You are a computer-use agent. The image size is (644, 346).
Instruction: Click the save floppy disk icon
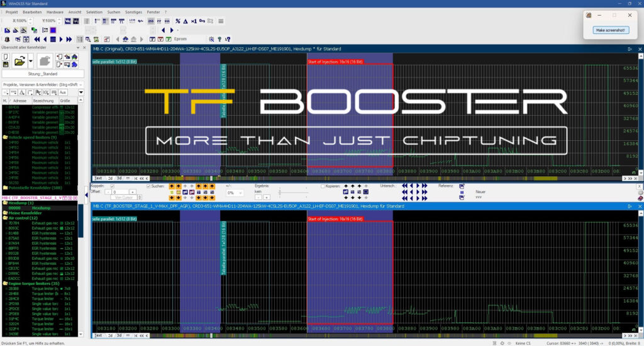(6, 65)
